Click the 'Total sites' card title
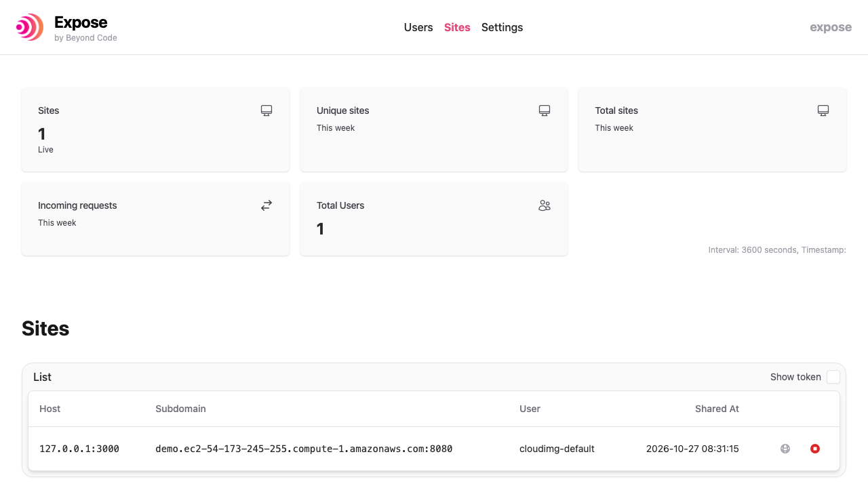 616,110
